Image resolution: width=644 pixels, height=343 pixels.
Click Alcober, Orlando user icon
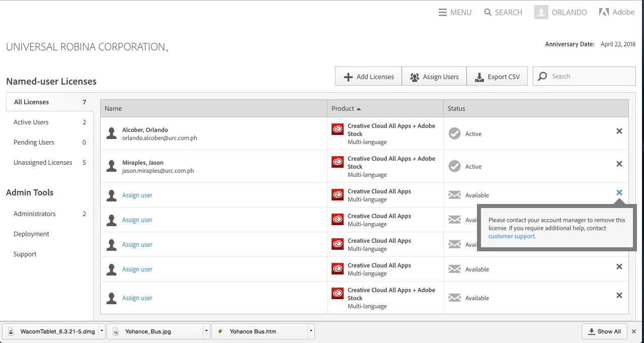point(112,133)
